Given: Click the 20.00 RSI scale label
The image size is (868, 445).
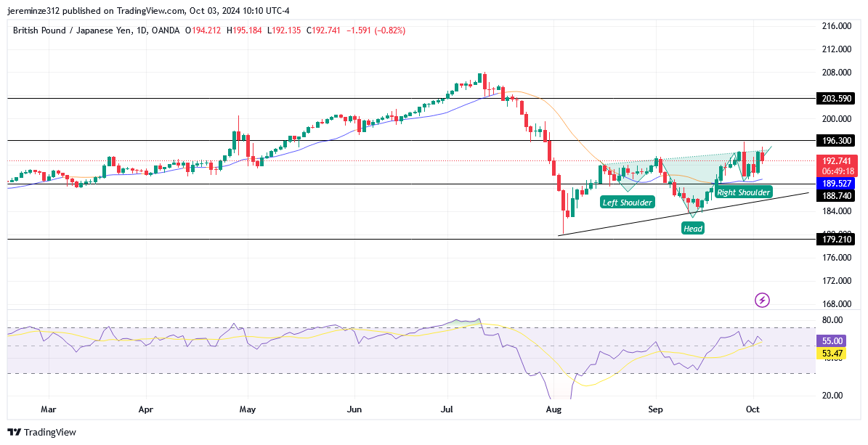Looking at the screenshot, I should (x=832, y=395).
